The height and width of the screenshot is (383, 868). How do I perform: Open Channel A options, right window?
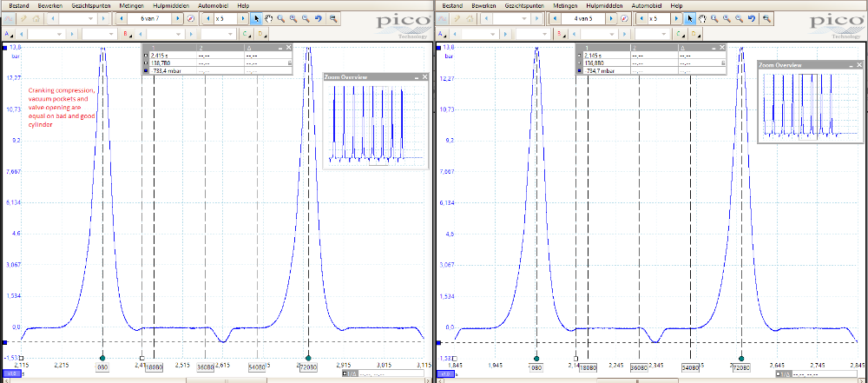click(441, 35)
